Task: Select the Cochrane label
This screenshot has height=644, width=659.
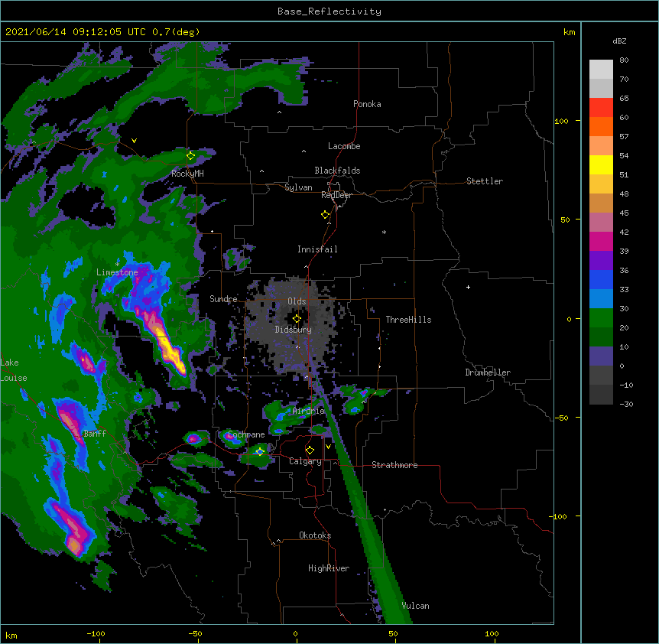Action: click(246, 434)
